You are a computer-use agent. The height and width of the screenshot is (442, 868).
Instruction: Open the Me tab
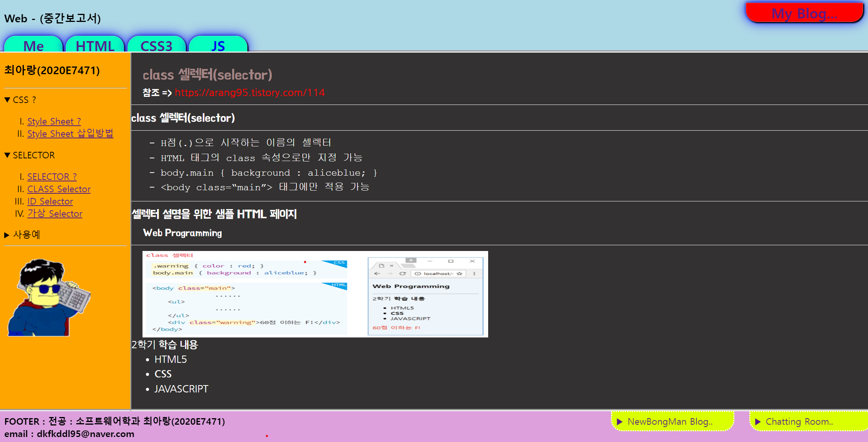pos(33,45)
